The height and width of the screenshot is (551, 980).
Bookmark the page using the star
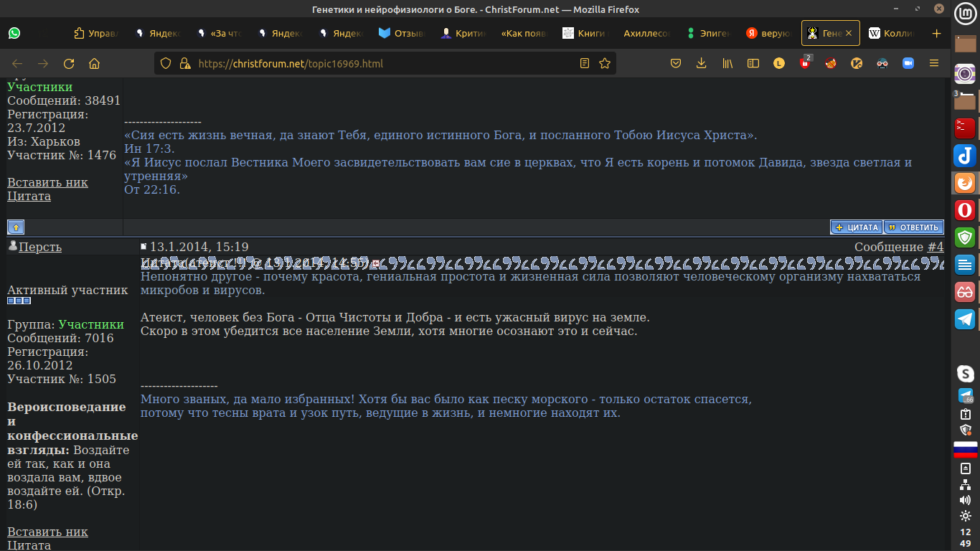pyautogui.click(x=603, y=63)
